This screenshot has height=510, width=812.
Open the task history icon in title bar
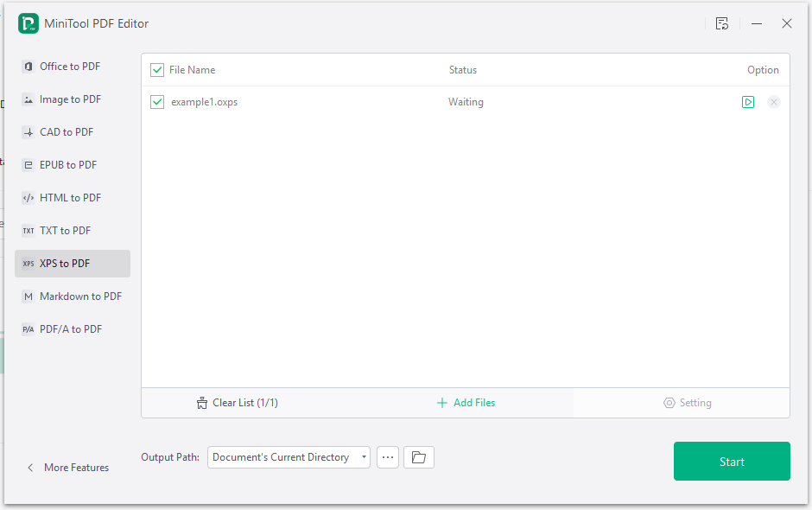coord(722,23)
